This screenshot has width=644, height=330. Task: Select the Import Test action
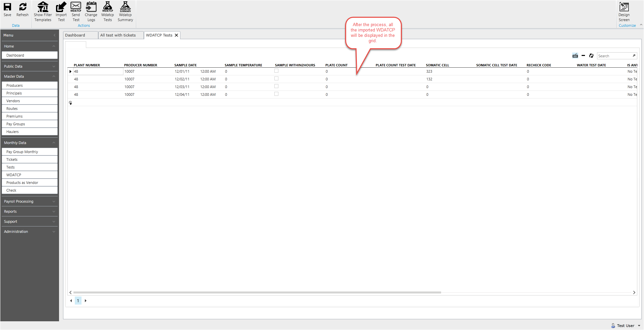[61, 10]
